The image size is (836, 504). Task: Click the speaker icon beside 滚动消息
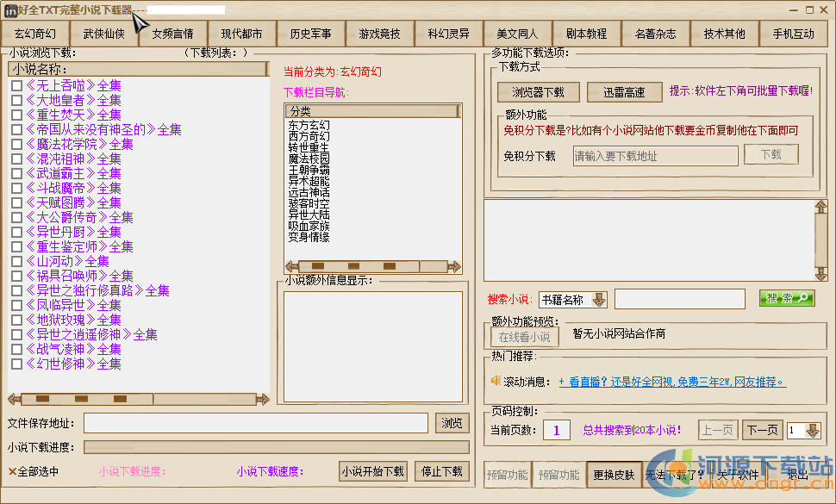tap(496, 380)
